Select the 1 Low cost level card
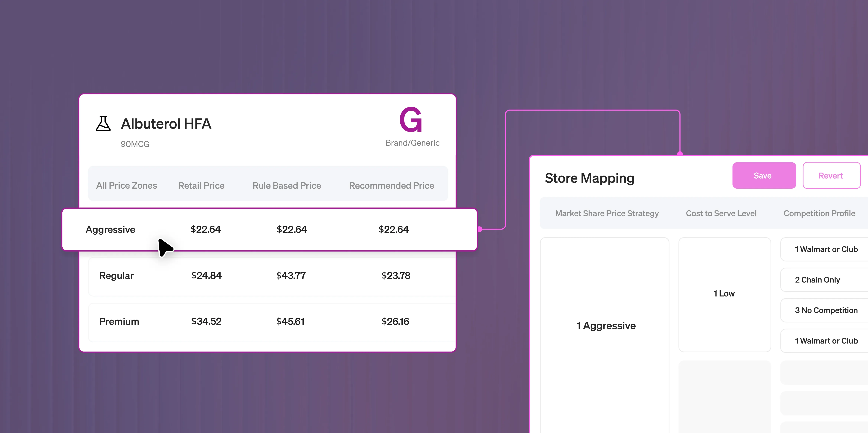The width and height of the screenshot is (868, 433). pyautogui.click(x=724, y=294)
